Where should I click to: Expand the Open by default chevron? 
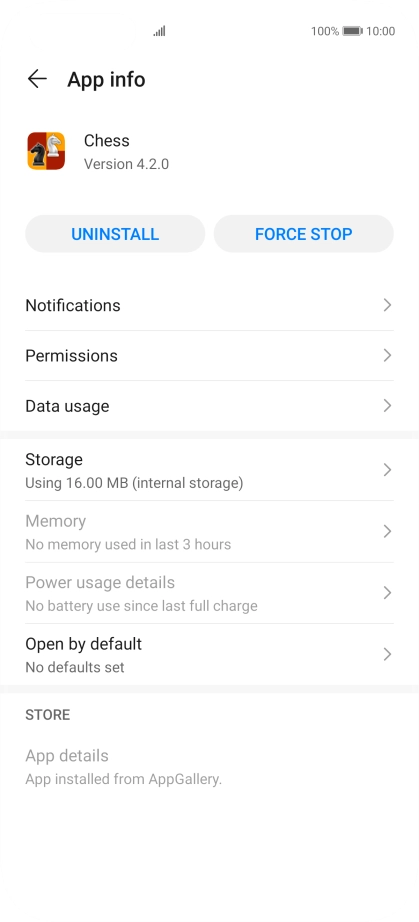(x=387, y=654)
